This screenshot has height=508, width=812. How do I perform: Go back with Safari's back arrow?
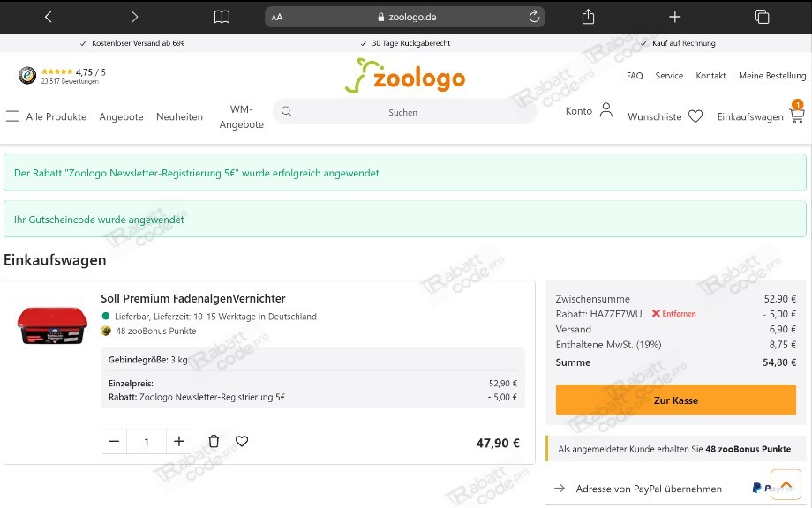(x=49, y=17)
